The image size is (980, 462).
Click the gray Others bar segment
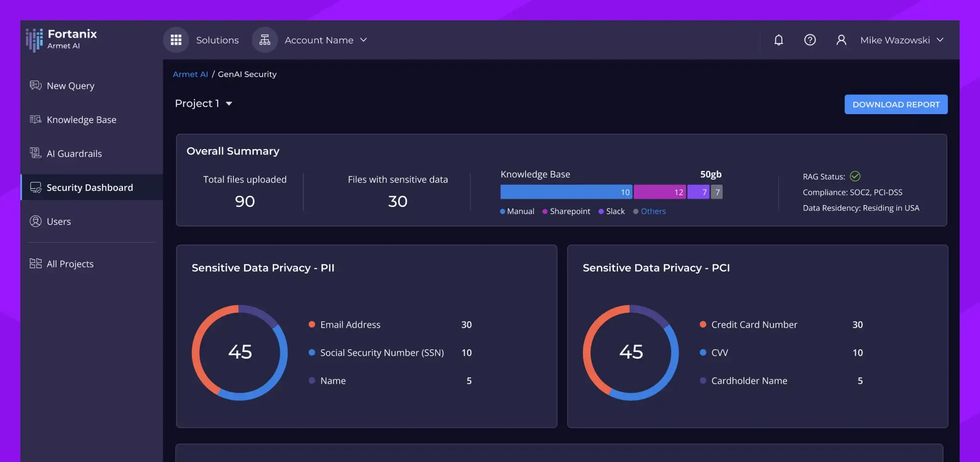717,192
